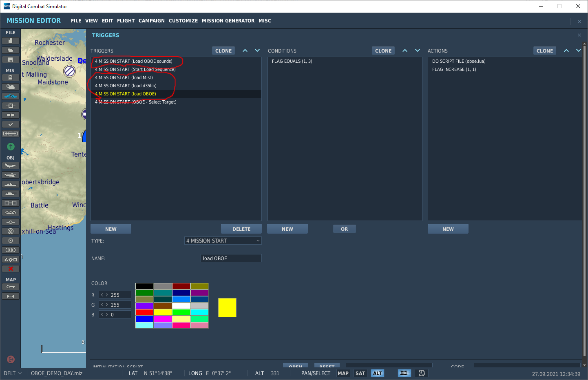This screenshot has height=380, width=588.
Task: Open map options key icon
Action: 11,287
